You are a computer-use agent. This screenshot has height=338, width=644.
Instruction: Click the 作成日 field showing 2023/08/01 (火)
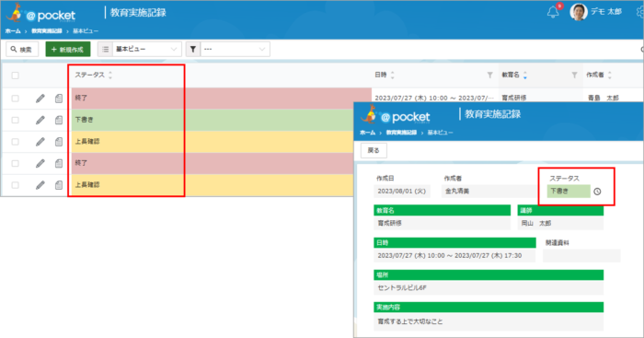click(402, 192)
